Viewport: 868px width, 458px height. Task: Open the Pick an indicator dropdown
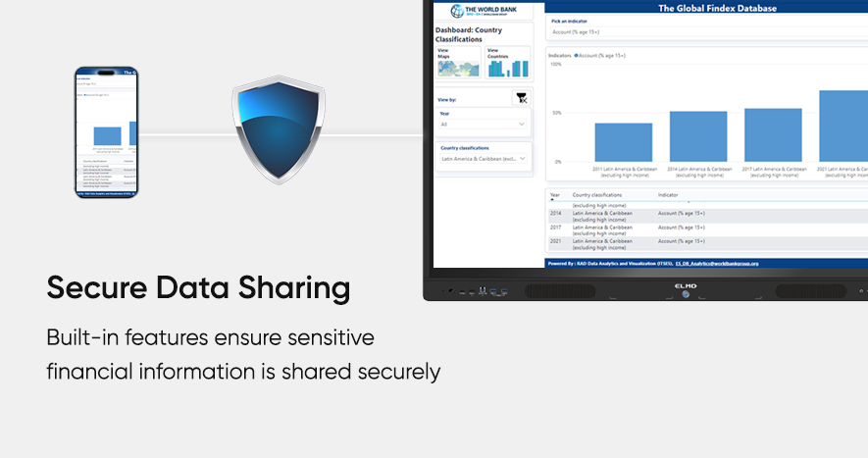tap(706, 31)
